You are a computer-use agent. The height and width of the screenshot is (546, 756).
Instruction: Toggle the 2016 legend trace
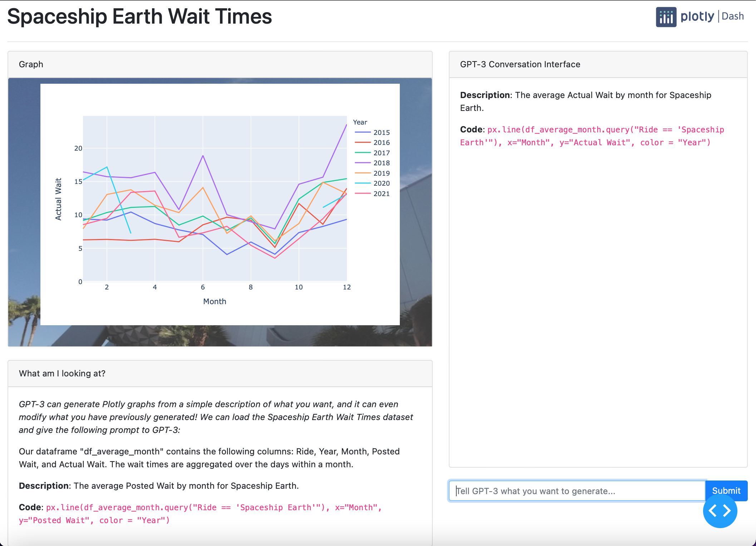pos(381,142)
